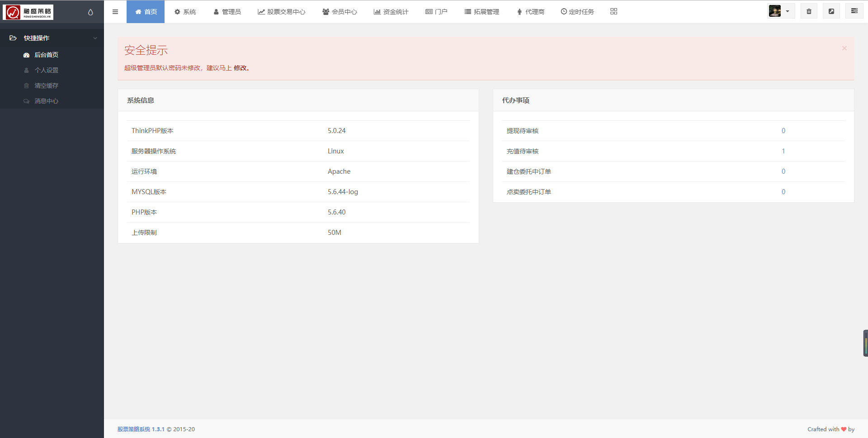Open 消息中心 in sidebar
The image size is (868, 438).
[x=47, y=101]
